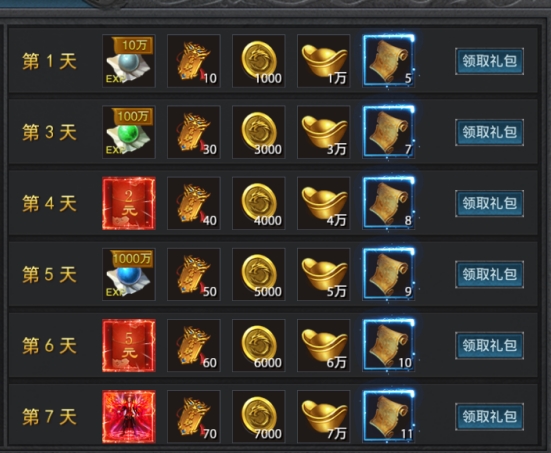Select the highlighted scroll icon labeled 5
The image size is (551, 453).
[x=389, y=61]
